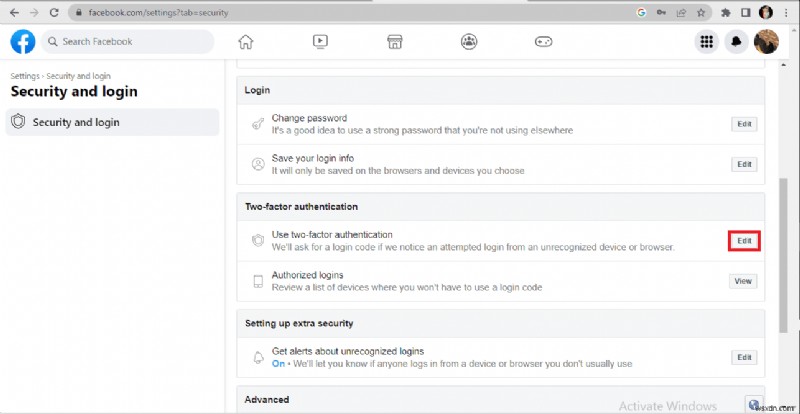This screenshot has height=414, width=800.
Task: Click the scrollbar up arrow
Action: [x=784, y=65]
